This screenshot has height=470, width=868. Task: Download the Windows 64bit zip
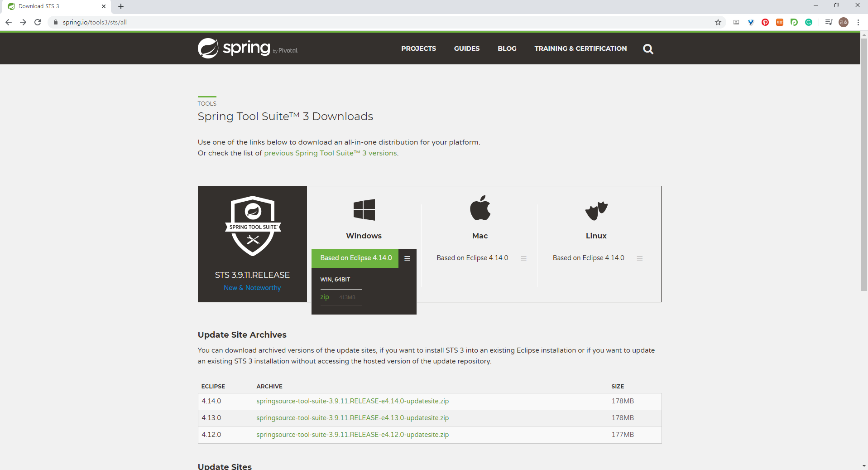325,297
